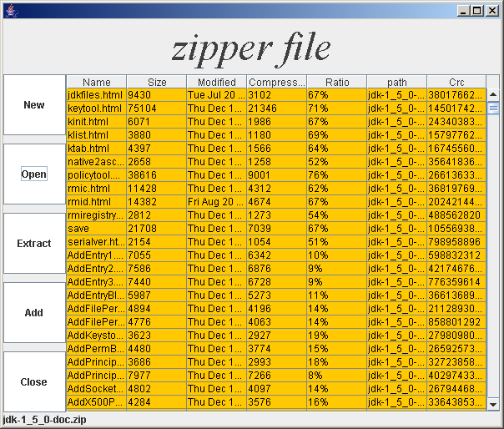Click the Size column header
This screenshot has width=504, height=429.
pos(156,82)
